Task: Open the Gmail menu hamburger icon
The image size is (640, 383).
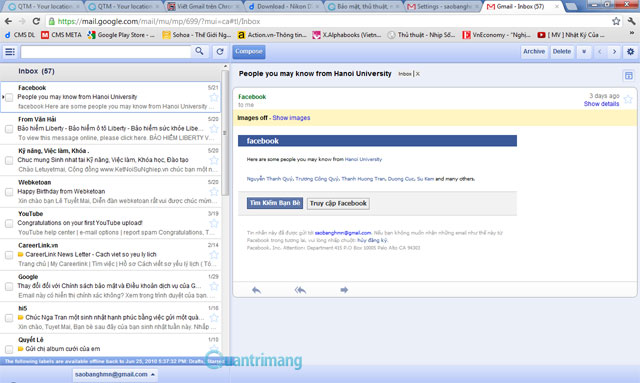Action: 10,52
